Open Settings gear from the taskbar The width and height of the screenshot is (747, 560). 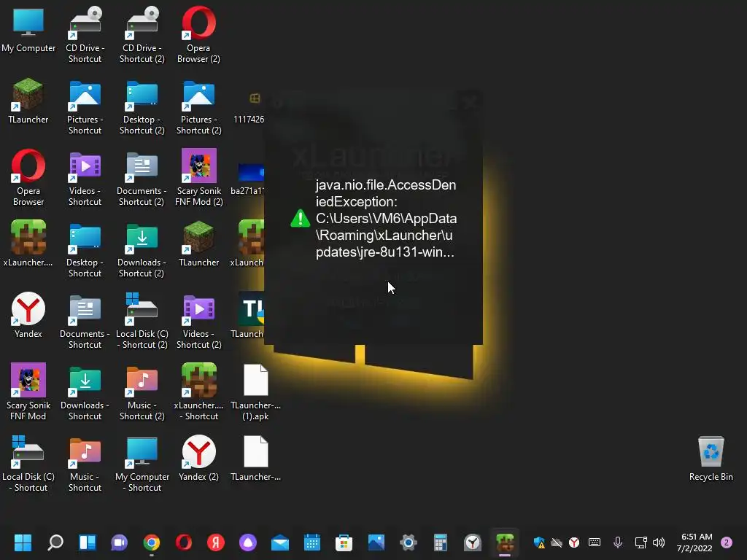pos(409,542)
